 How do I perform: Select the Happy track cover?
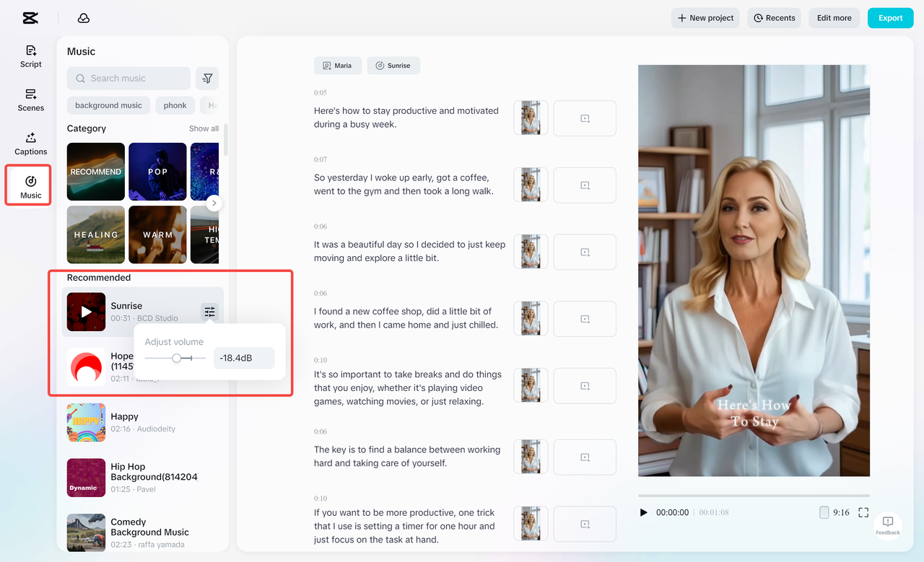87,422
